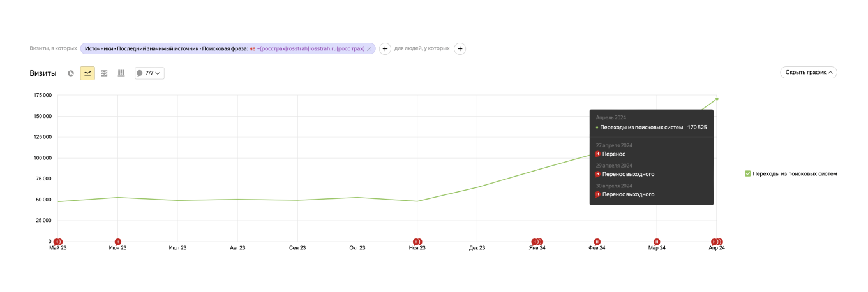
Task: Switch to pie chart view
Action: (71, 73)
